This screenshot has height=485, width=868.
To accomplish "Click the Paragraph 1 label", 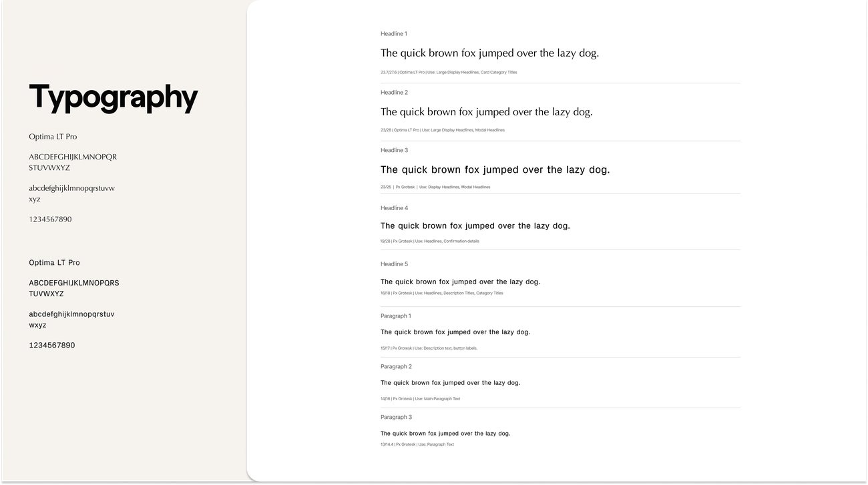I will (x=396, y=316).
